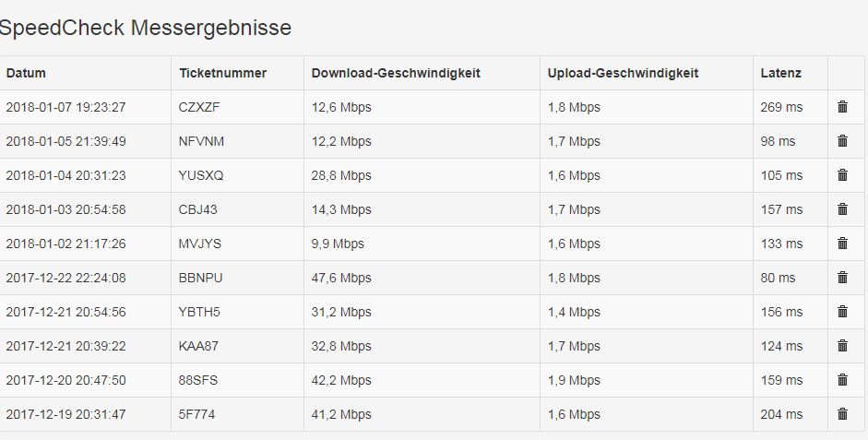Screen dimensions: 868x440
Task: Delete the KAA87 measurement via trash icon
Action: pos(842,346)
